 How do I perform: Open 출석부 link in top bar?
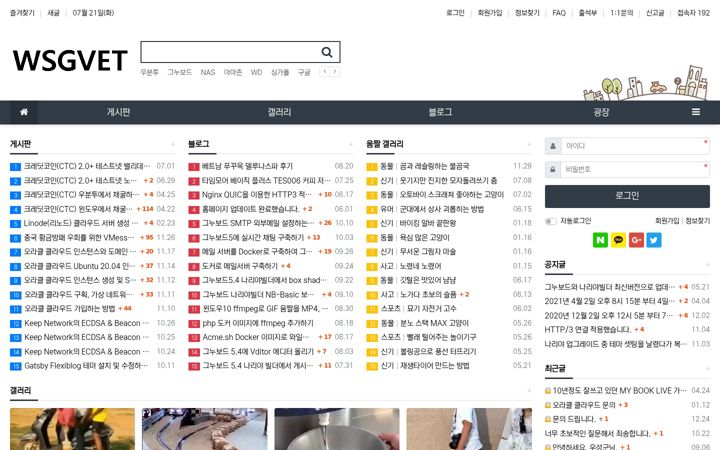(588, 13)
